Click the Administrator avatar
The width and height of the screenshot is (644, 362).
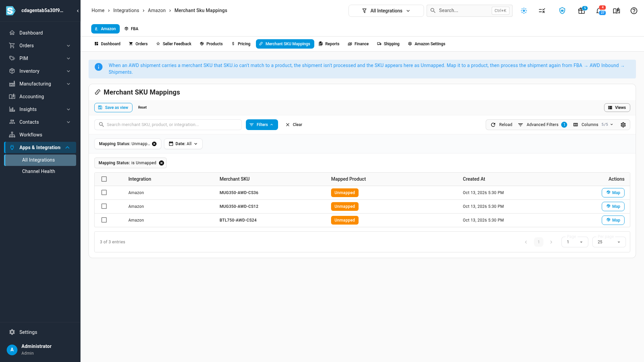[x=12, y=350]
